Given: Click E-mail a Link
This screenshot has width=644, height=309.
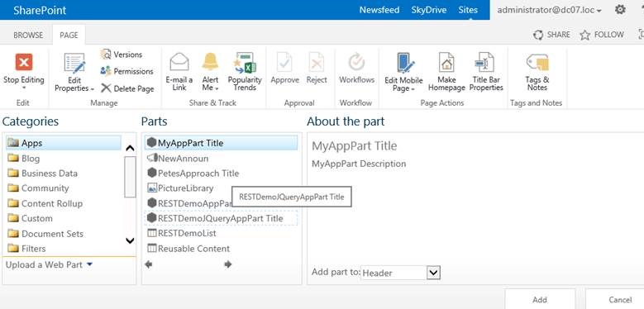Looking at the screenshot, I should click(179, 72).
